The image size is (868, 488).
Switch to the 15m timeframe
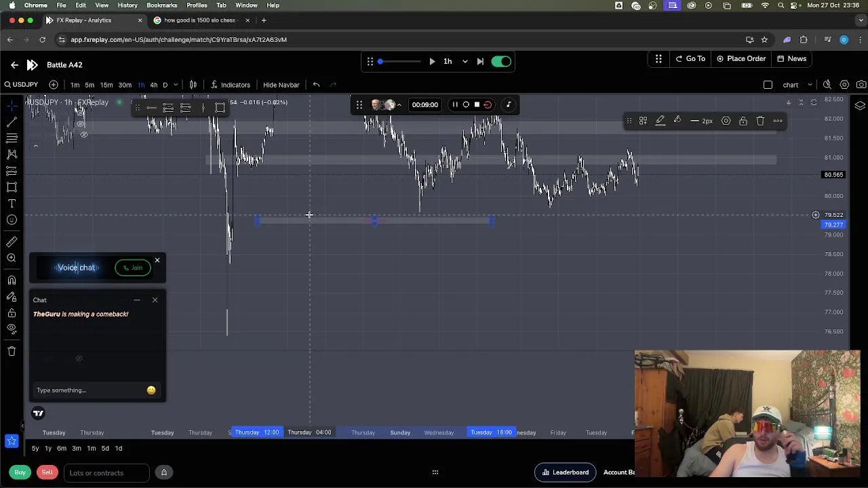click(x=106, y=85)
